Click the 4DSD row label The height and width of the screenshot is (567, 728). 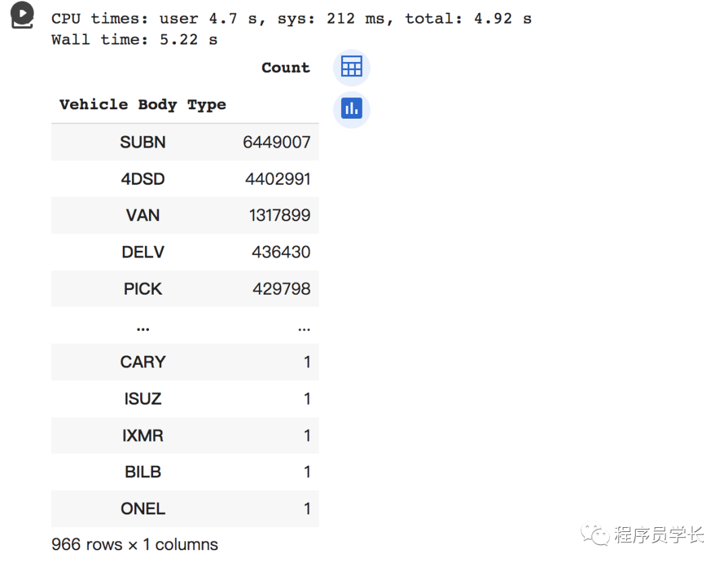pyautogui.click(x=142, y=179)
